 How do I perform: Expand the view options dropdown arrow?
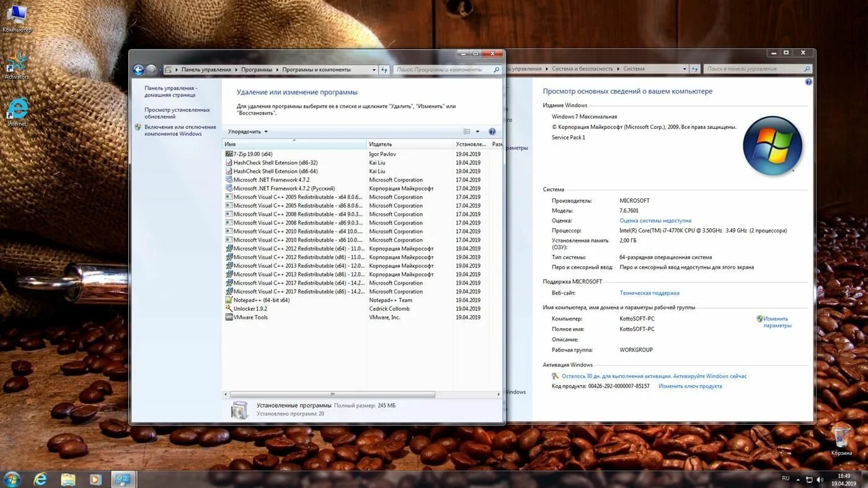(x=477, y=131)
